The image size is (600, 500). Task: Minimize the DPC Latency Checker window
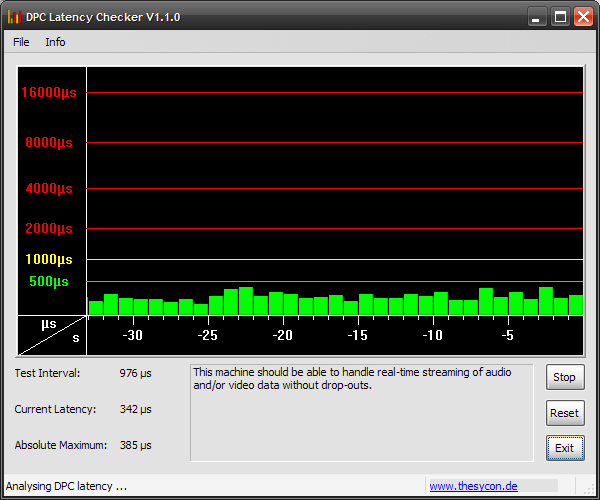[536, 17]
